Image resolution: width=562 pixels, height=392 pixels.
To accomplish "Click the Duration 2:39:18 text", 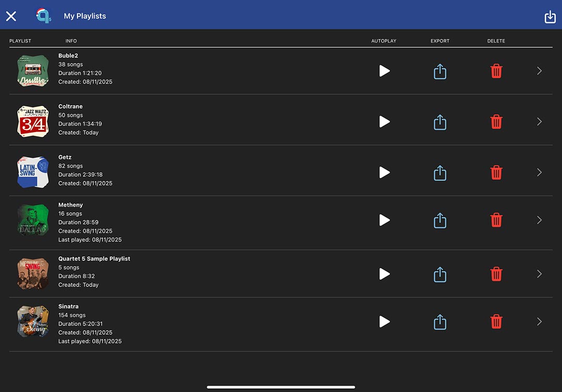I will (x=81, y=175).
